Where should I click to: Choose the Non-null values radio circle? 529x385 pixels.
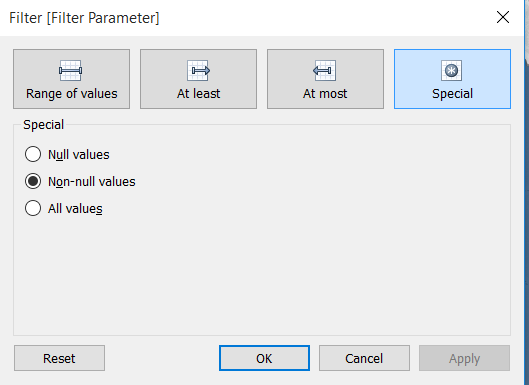[x=33, y=181]
